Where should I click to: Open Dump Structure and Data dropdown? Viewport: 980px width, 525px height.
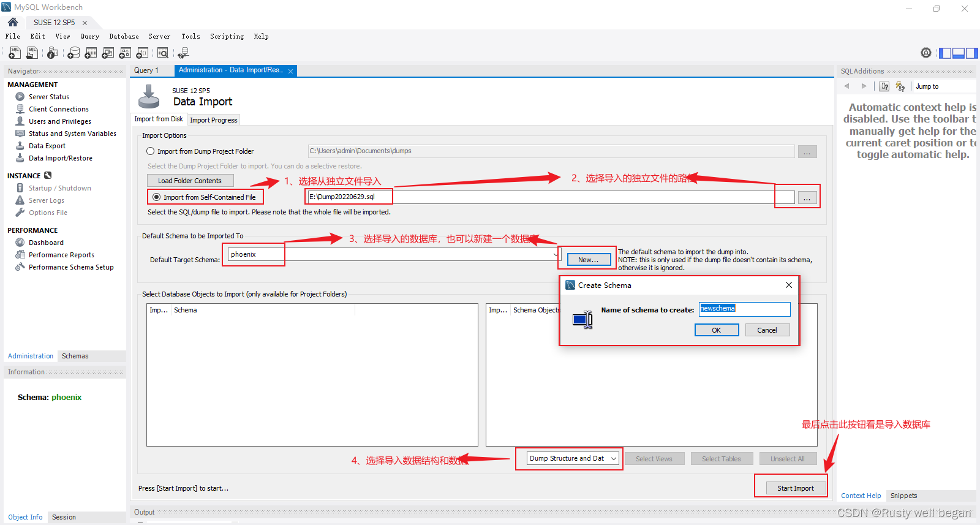(x=614, y=458)
